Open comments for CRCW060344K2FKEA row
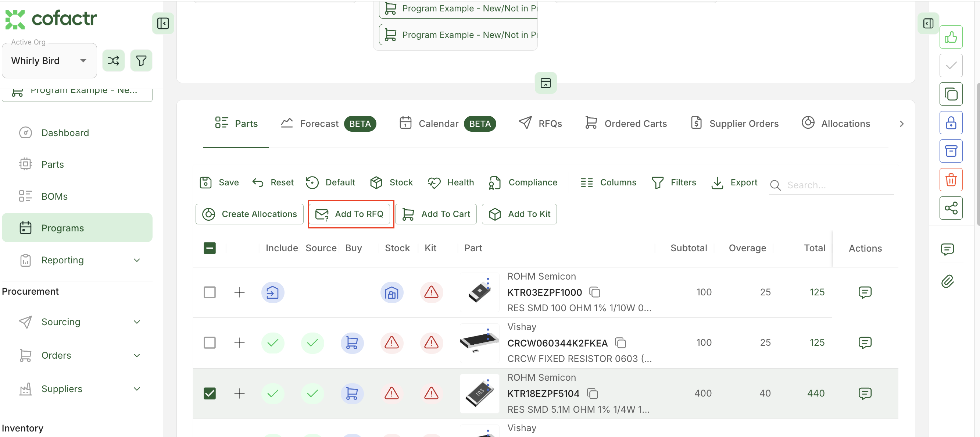This screenshot has width=980, height=437. [x=865, y=343]
